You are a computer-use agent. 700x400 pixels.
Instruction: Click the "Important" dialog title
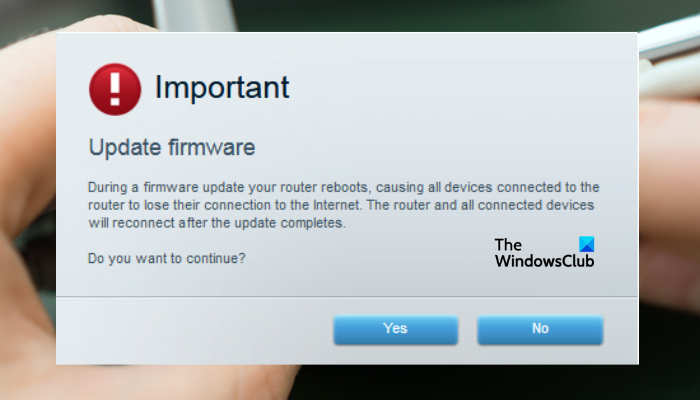click(x=221, y=88)
